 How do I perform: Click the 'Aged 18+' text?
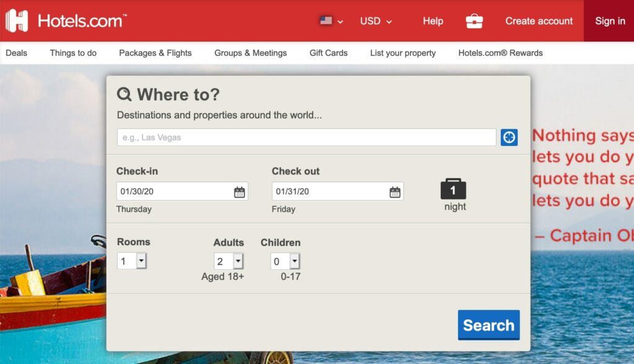pos(223,277)
